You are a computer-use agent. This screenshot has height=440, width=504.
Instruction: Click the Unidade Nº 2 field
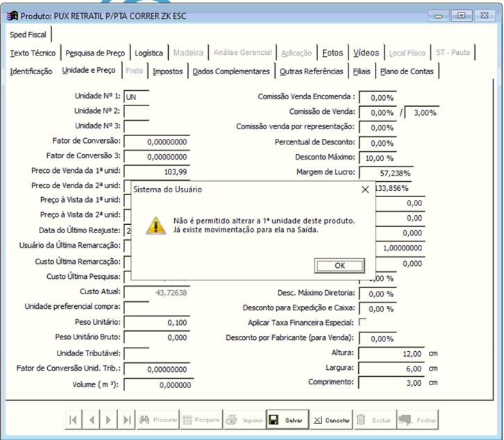(x=137, y=112)
